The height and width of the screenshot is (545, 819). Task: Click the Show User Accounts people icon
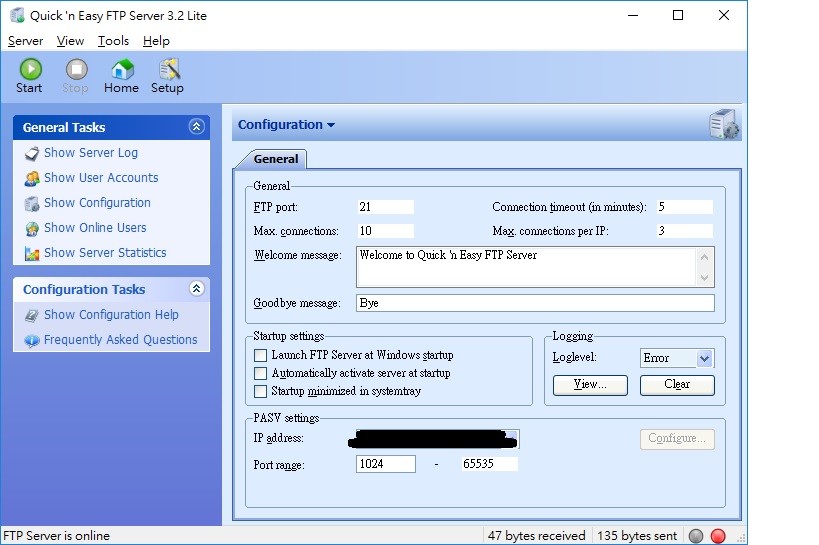32,179
